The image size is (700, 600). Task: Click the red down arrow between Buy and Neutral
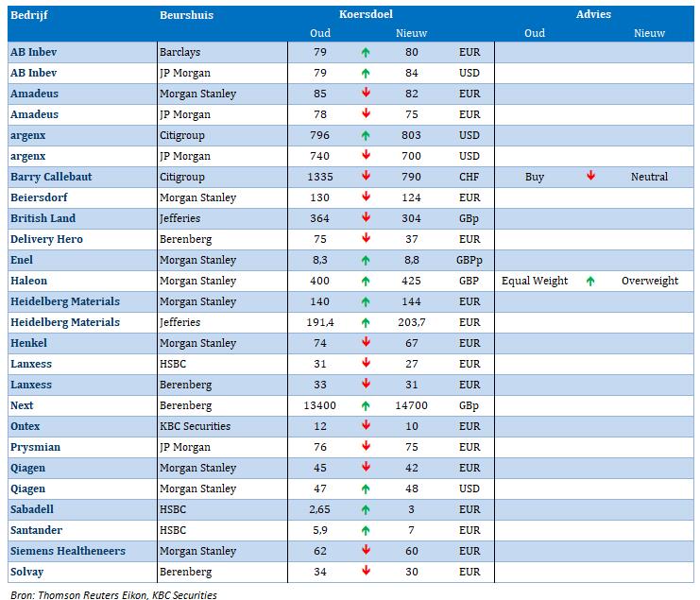pos(590,177)
